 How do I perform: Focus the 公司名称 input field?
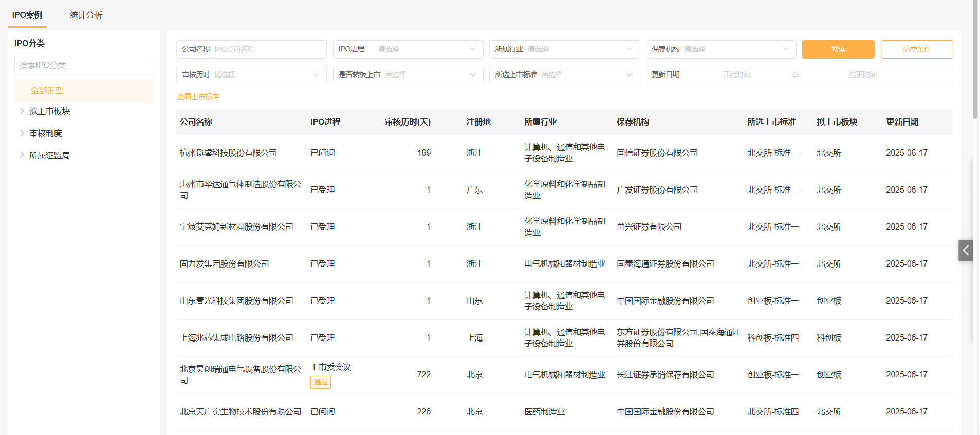tap(251, 49)
